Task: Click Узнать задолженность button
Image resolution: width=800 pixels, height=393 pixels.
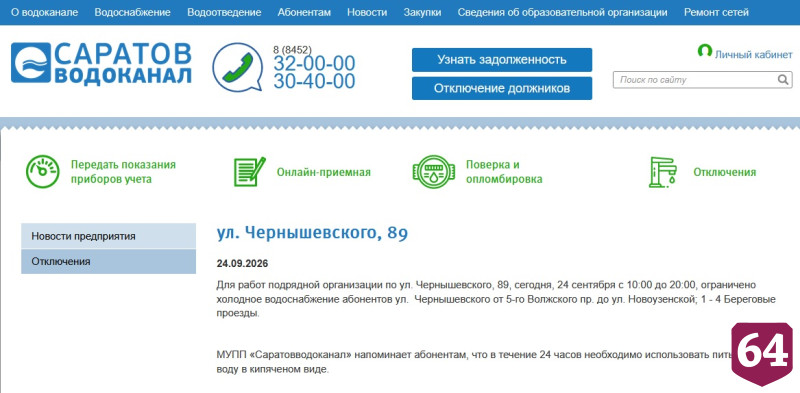Action: point(502,60)
